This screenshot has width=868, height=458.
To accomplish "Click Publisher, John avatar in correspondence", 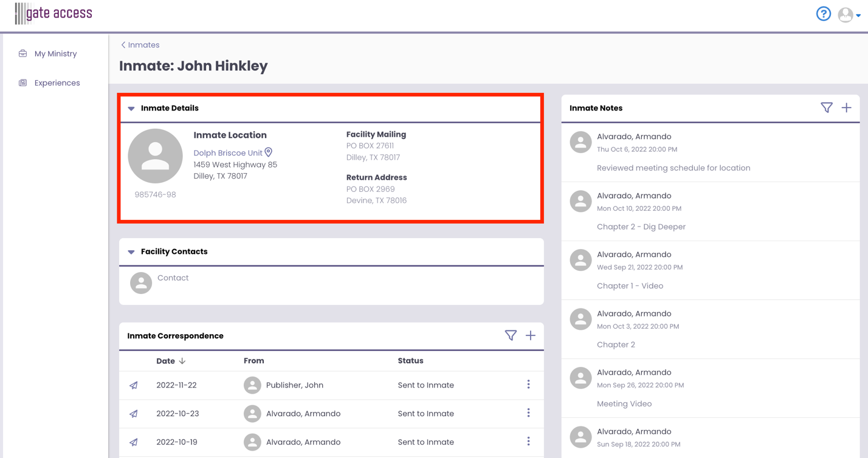I will coord(252,385).
